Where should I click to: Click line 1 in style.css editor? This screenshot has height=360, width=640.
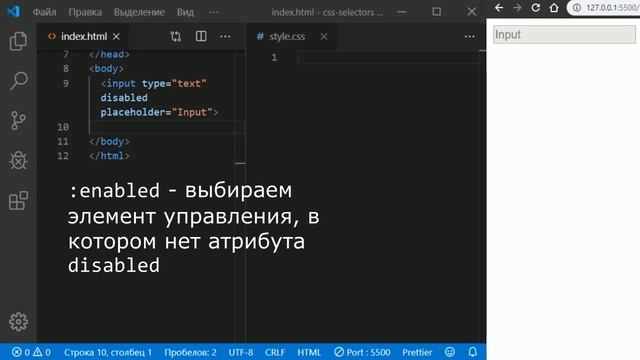coord(390,57)
